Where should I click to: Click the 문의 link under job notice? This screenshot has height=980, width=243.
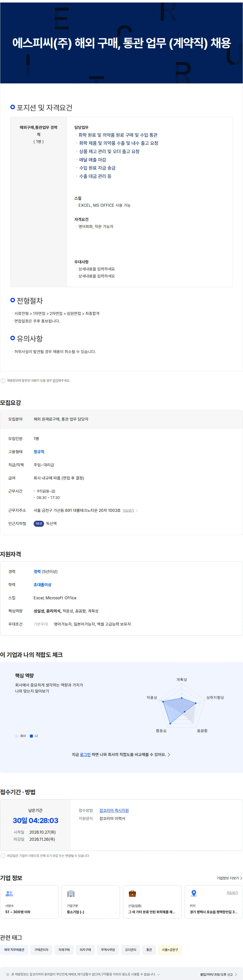tap(55, 380)
